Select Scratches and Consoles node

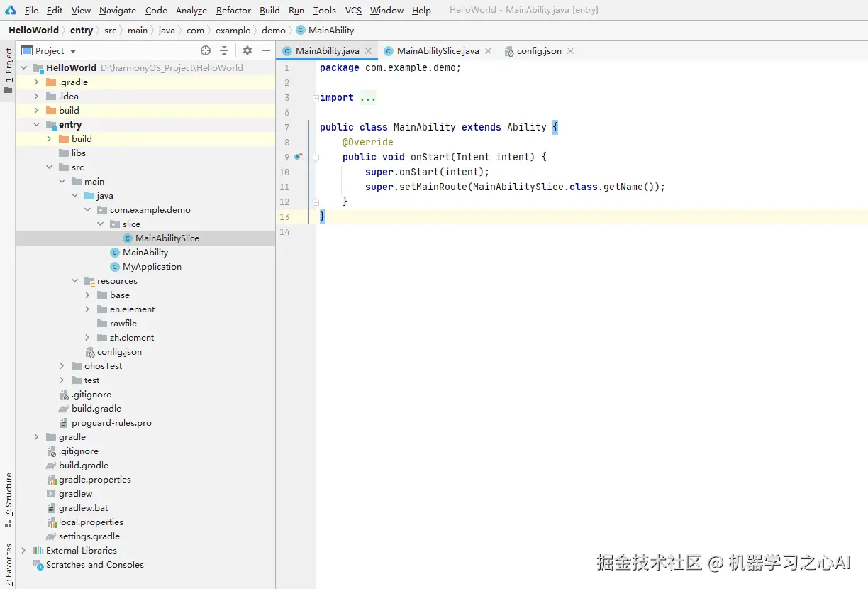94,565
